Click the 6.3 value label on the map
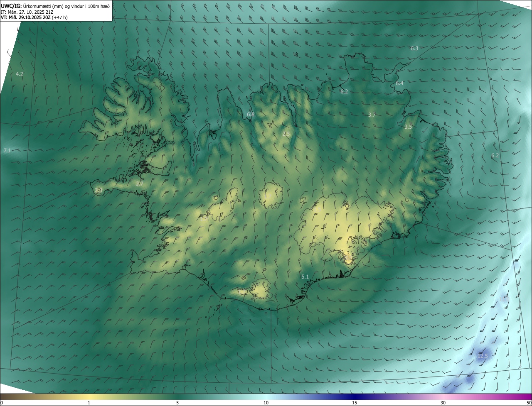Image resolution: width=532 pixels, height=406 pixels. point(414,49)
